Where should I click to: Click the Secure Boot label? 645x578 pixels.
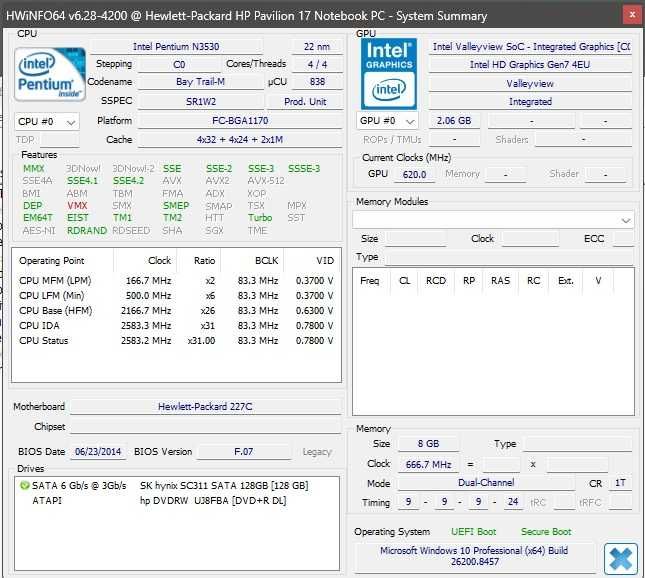click(546, 532)
